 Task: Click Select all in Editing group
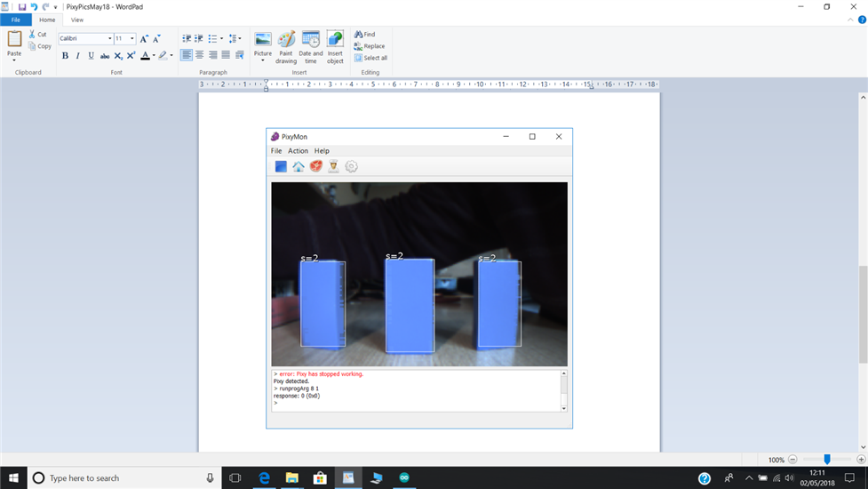[370, 58]
